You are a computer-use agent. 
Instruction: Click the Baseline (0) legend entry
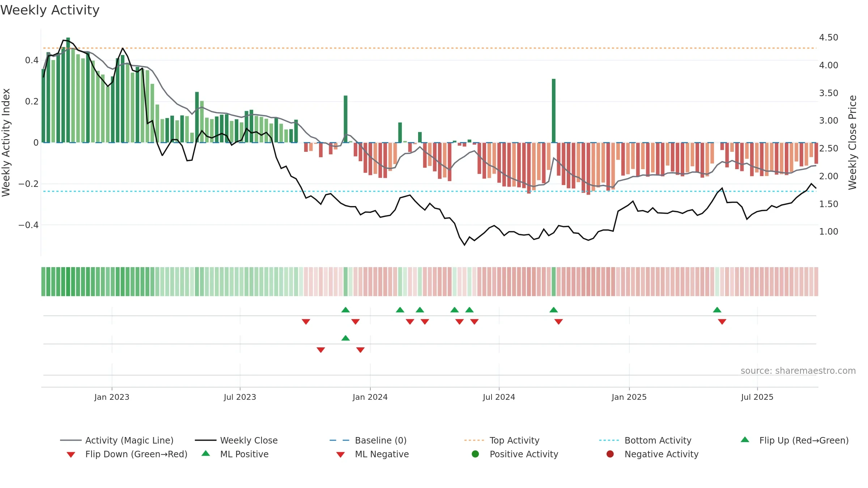click(x=368, y=440)
